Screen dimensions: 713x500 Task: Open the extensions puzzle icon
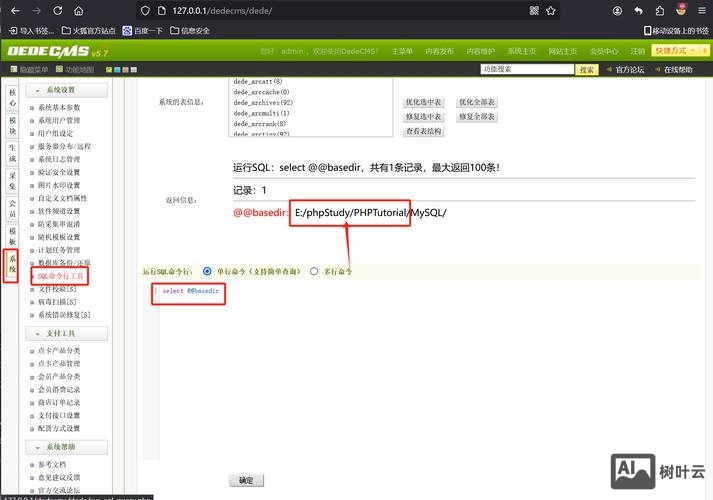click(x=660, y=10)
